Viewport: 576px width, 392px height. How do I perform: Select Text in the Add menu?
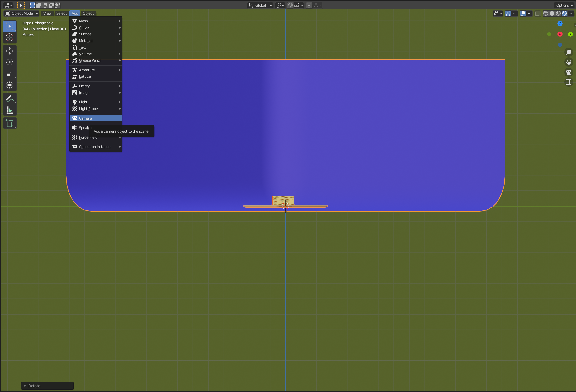[96, 47]
